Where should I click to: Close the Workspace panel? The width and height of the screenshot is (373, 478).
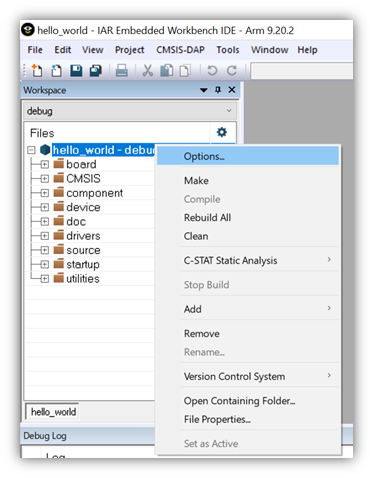coord(232,90)
